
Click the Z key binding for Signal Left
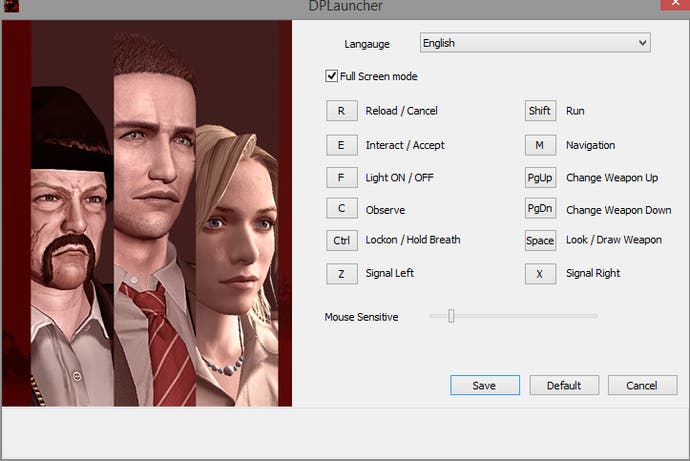(x=341, y=274)
